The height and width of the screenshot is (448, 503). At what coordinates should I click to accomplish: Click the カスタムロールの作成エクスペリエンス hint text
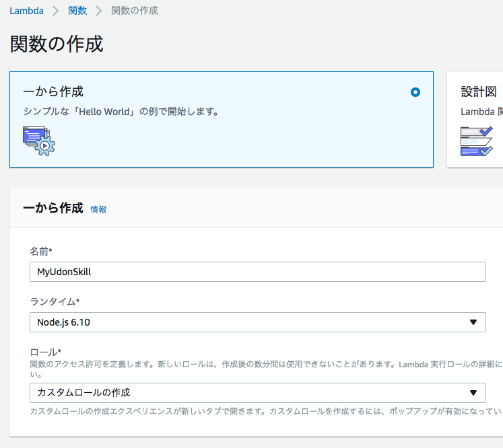point(266,411)
